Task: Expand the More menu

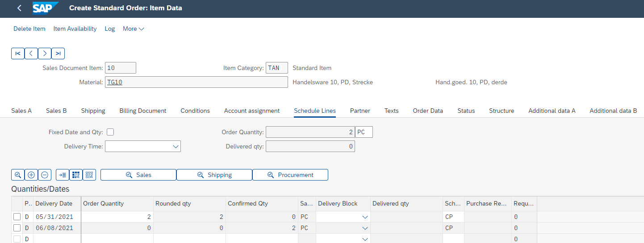Action: [134, 29]
